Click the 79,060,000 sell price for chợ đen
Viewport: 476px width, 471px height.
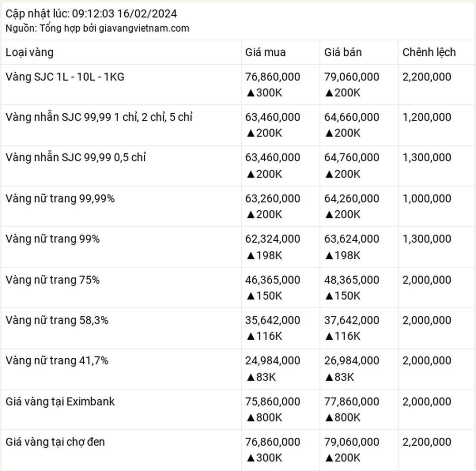352,442
